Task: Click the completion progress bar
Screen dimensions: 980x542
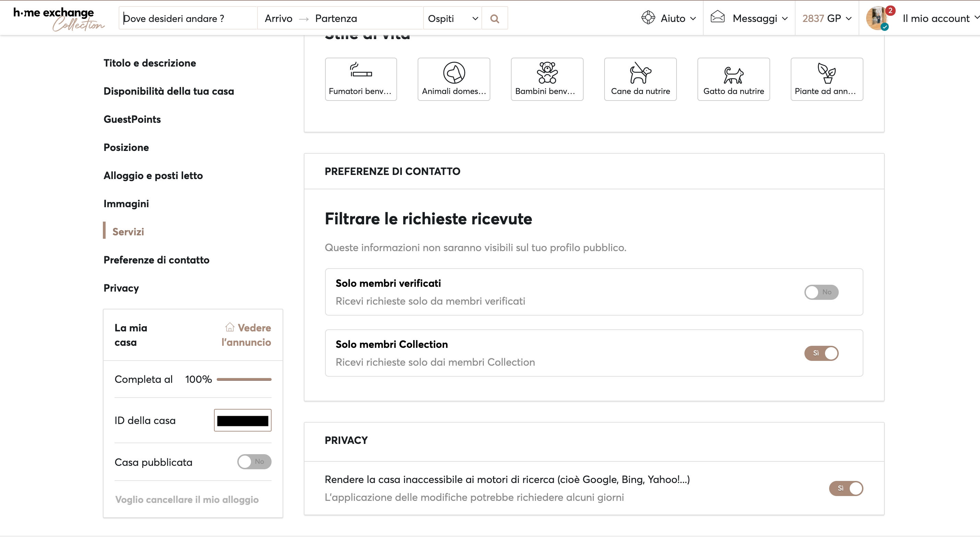Action: (x=244, y=379)
